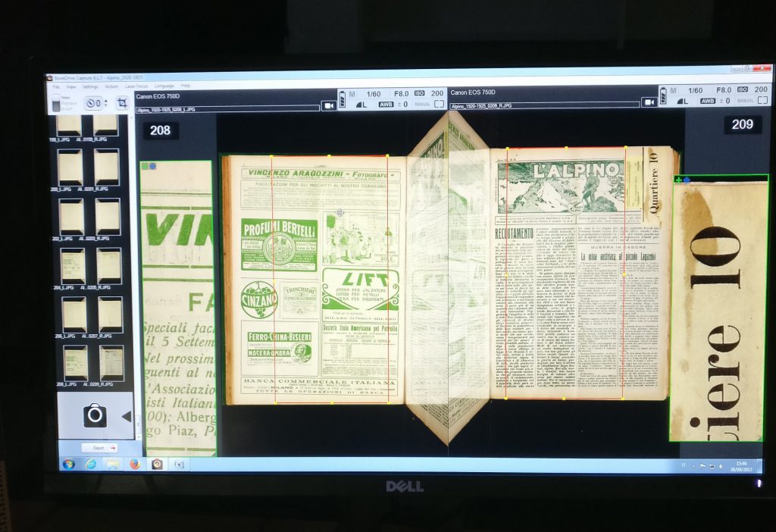Click the left camera ISO icon
Screen dimensions: 776x532
tap(419, 93)
